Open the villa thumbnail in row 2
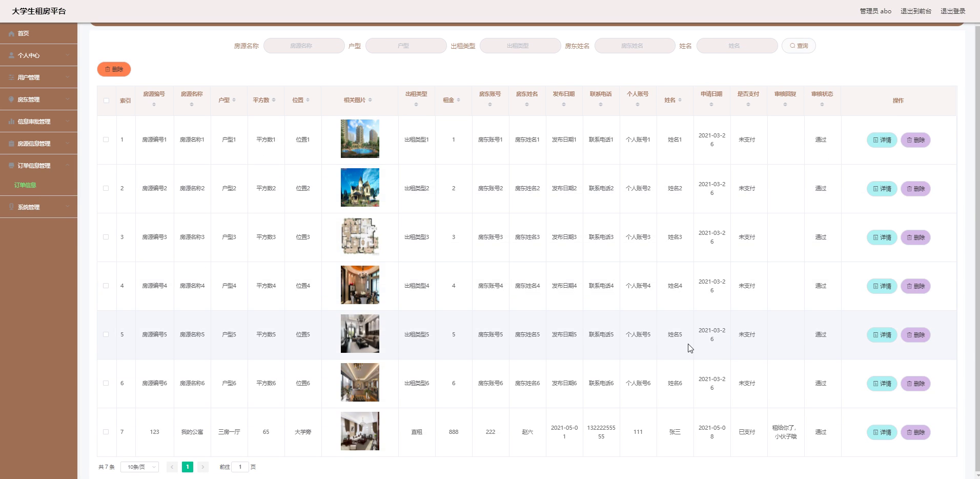The image size is (980, 479). click(360, 188)
